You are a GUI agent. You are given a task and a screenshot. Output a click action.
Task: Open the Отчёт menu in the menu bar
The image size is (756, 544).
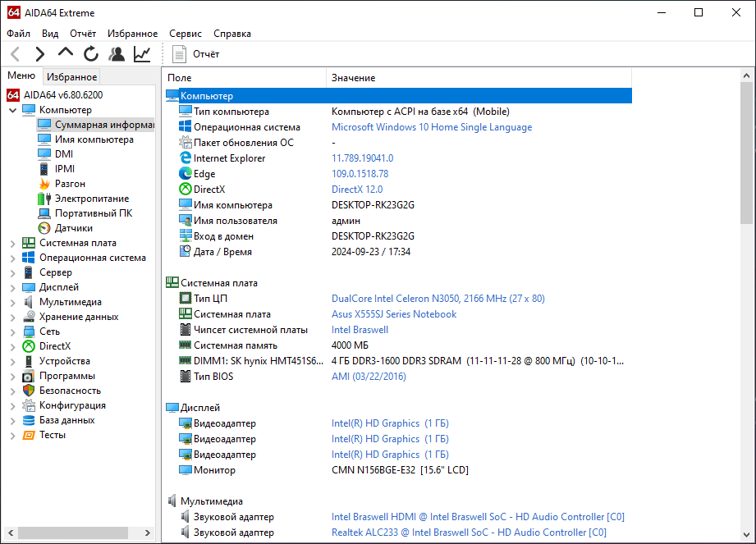coord(83,34)
